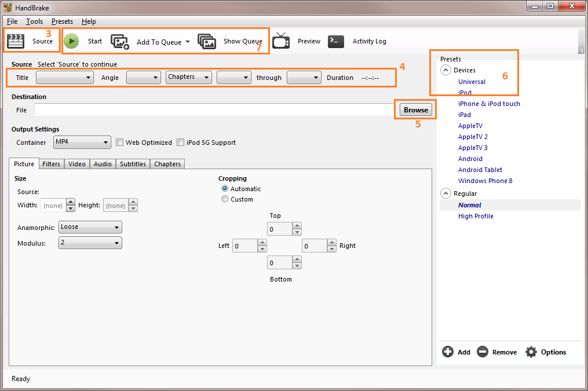Increase the Width stepper value
This screenshot has width=588, height=391.
click(71, 202)
